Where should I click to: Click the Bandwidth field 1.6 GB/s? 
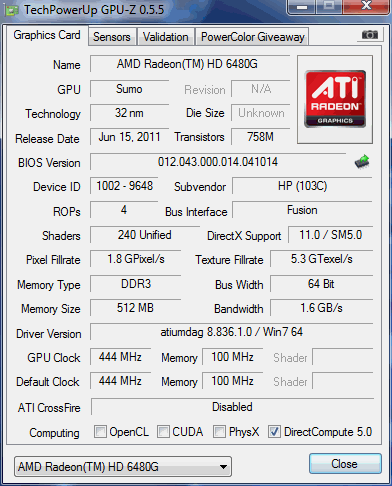coord(321,308)
